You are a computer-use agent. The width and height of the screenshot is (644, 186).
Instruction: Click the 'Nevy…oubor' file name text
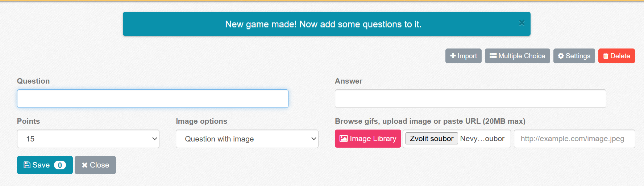[x=482, y=139]
